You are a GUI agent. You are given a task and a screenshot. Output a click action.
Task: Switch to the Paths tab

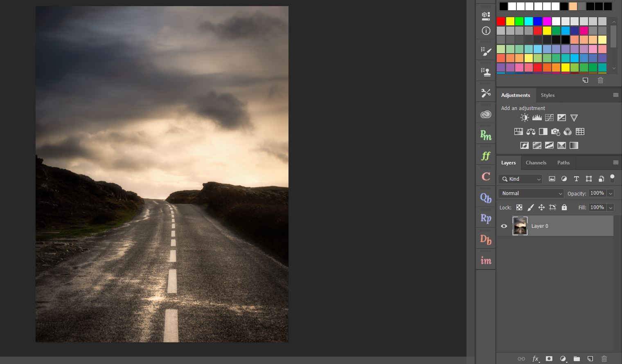point(563,162)
